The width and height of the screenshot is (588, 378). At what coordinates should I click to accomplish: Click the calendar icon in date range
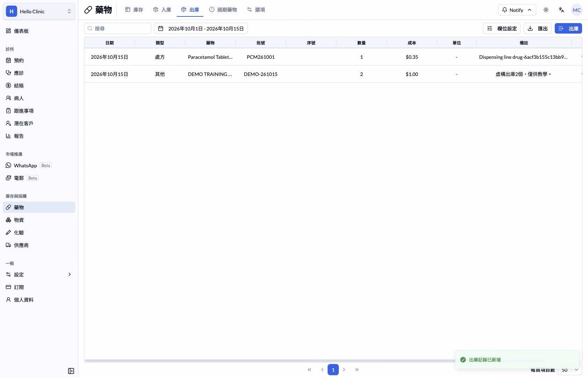tap(161, 28)
